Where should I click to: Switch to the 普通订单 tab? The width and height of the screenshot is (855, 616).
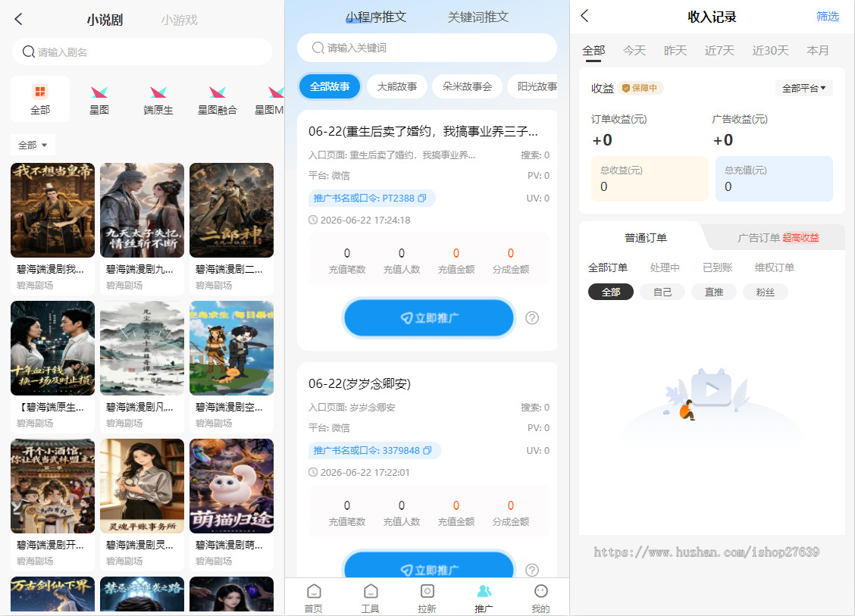click(x=646, y=238)
